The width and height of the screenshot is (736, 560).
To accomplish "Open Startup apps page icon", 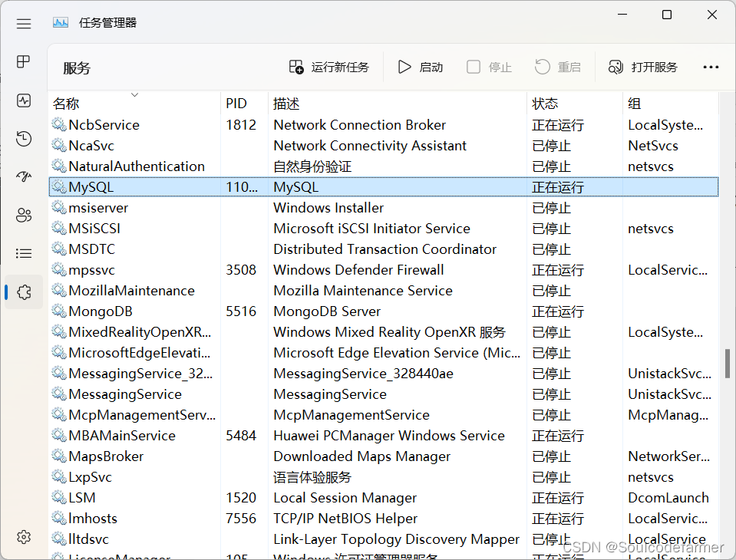I will 24,176.
